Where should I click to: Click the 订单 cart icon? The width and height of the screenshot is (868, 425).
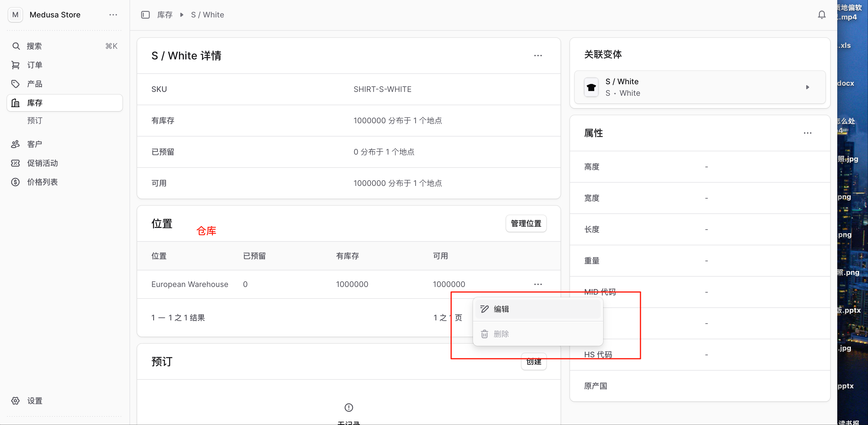(x=15, y=65)
